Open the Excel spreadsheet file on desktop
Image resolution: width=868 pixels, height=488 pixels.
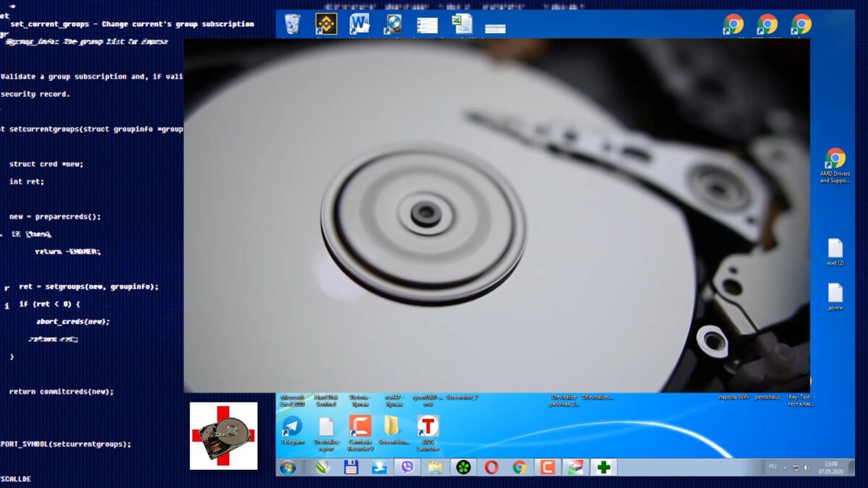[x=462, y=24]
